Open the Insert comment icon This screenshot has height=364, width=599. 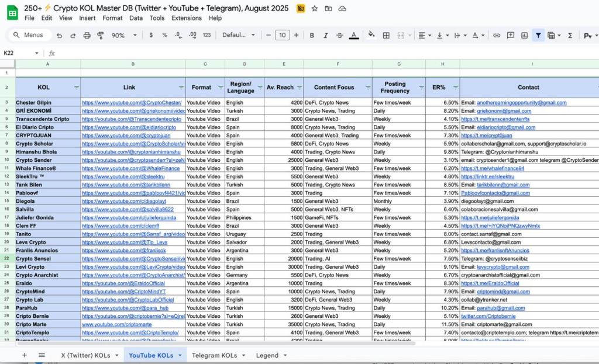click(511, 35)
